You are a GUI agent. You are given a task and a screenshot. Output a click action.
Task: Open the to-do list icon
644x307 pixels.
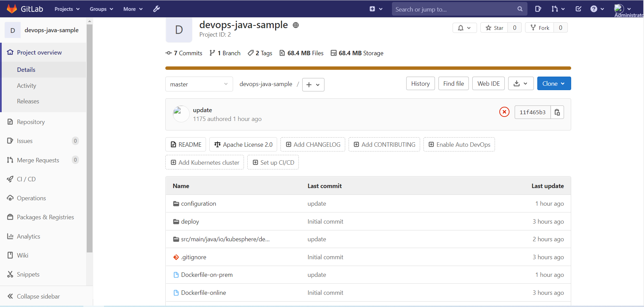pos(579,9)
